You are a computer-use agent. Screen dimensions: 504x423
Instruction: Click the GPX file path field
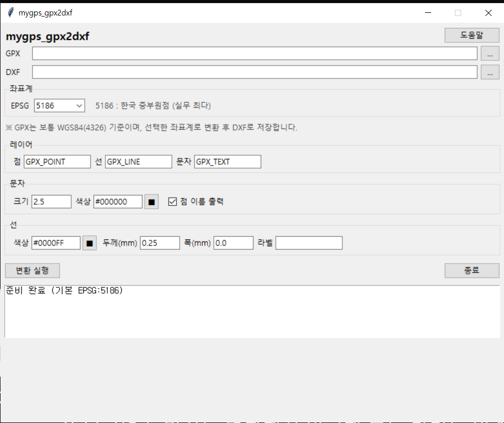click(254, 54)
